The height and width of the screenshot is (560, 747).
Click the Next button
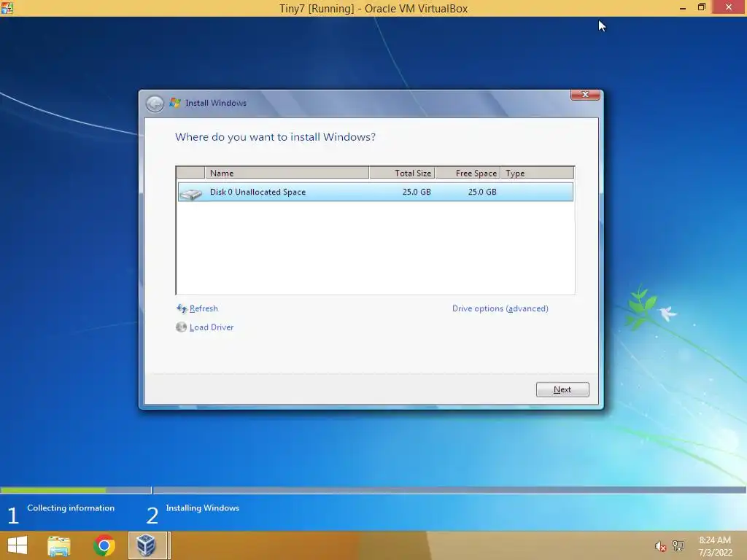(562, 389)
